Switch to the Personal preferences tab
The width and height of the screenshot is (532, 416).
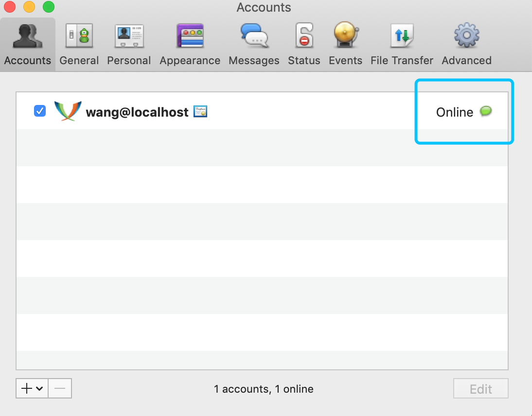[129, 44]
